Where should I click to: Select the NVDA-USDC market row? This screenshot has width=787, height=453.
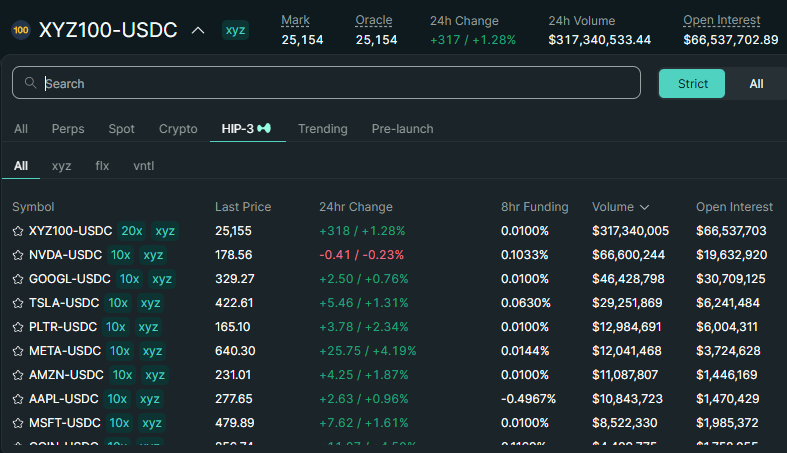394,255
